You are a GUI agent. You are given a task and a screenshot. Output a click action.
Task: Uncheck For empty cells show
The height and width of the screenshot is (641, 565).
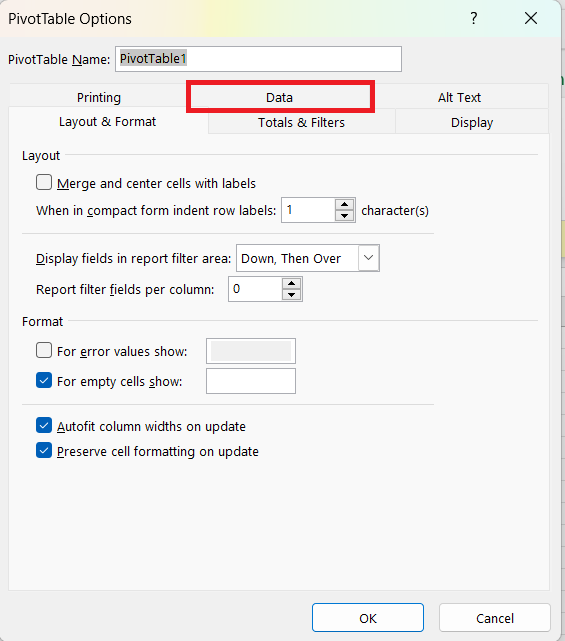[x=44, y=380]
